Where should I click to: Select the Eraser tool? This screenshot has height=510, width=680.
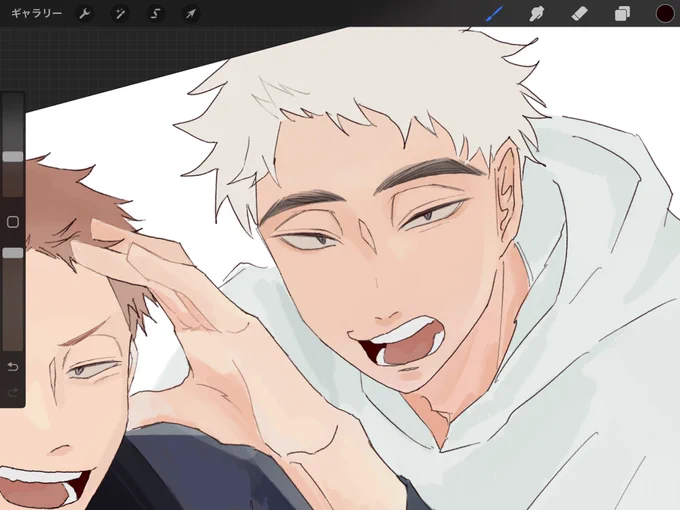(579, 13)
